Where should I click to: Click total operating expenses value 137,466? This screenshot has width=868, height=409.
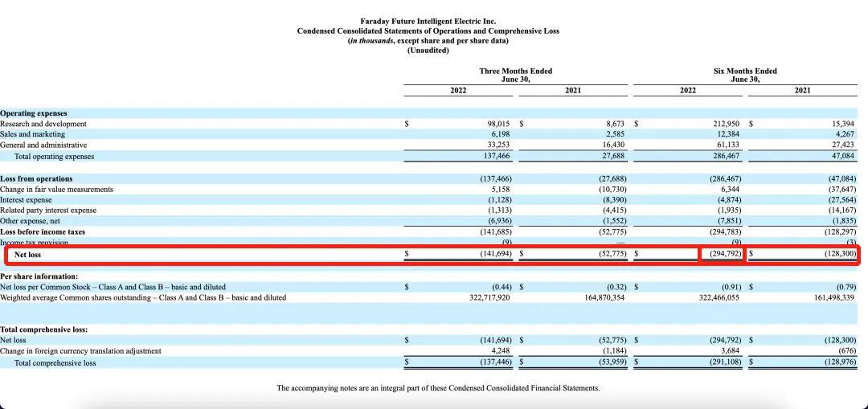click(x=497, y=157)
